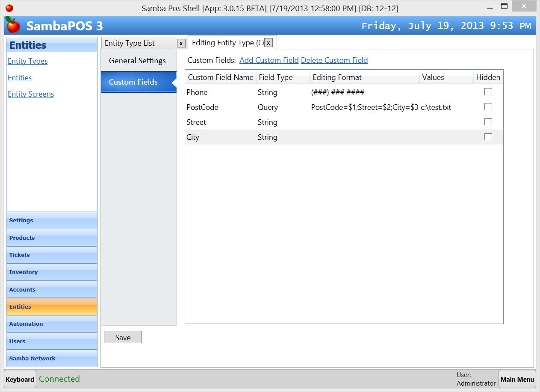Click the SambaPOS apple logo icon

click(12, 26)
